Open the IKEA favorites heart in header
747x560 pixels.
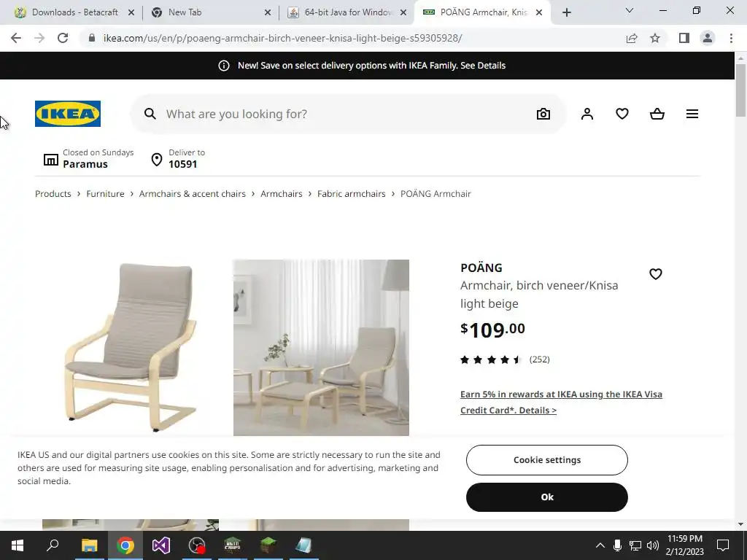coord(622,114)
